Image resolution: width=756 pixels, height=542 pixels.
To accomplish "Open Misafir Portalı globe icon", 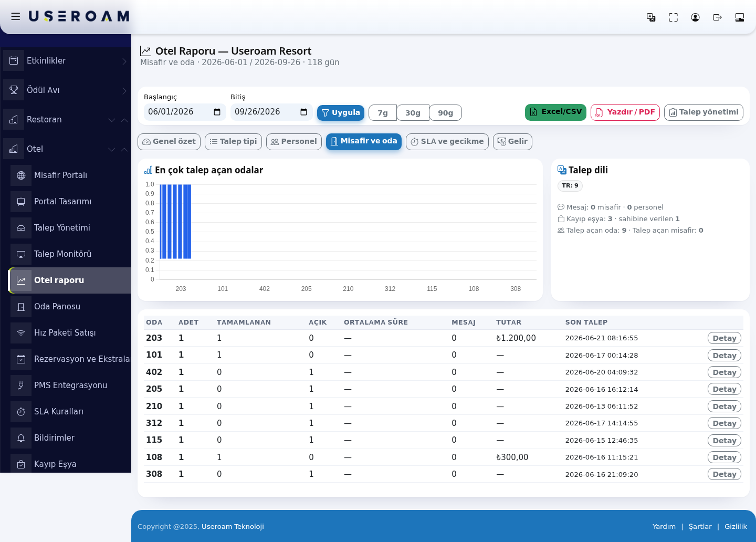I will tap(21, 175).
